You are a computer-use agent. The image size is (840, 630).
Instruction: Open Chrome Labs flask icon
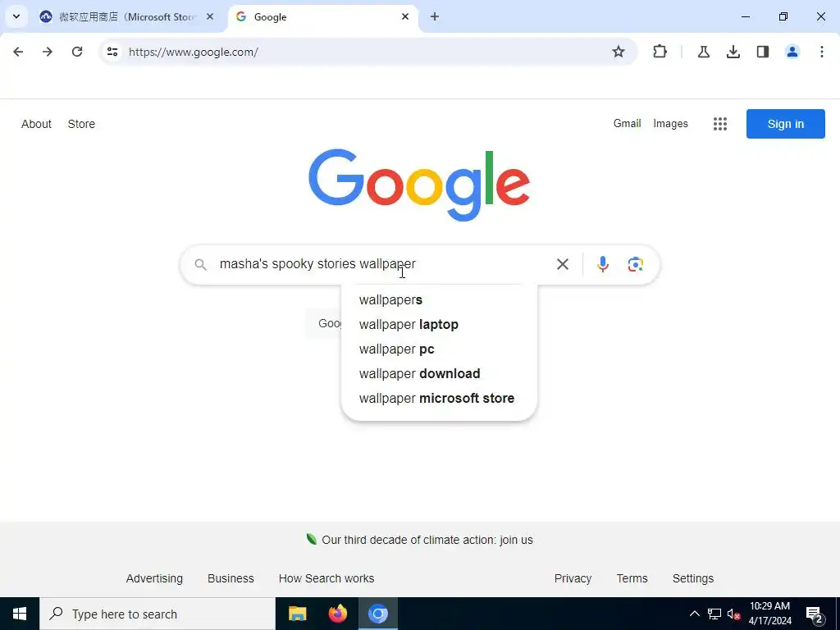[x=703, y=52]
